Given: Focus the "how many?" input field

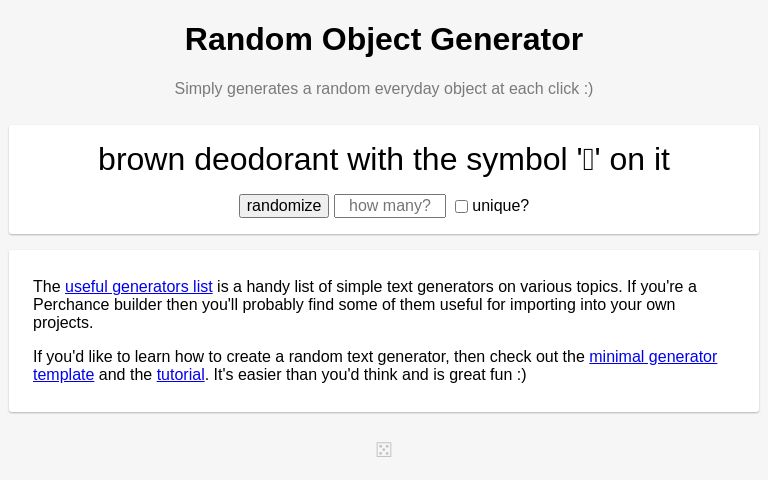Looking at the screenshot, I should point(390,206).
